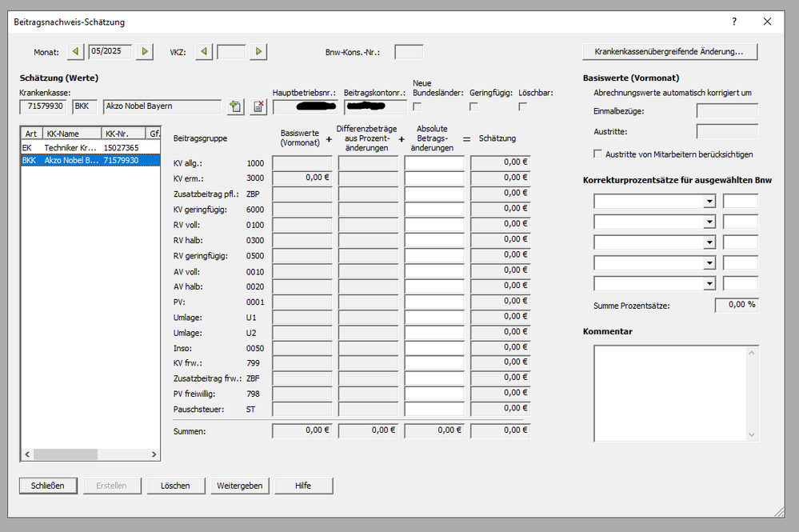Screen dimensions: 799x532
Task: Open first Korrekturprozentsätze dropdown
Action: (709, 202)
